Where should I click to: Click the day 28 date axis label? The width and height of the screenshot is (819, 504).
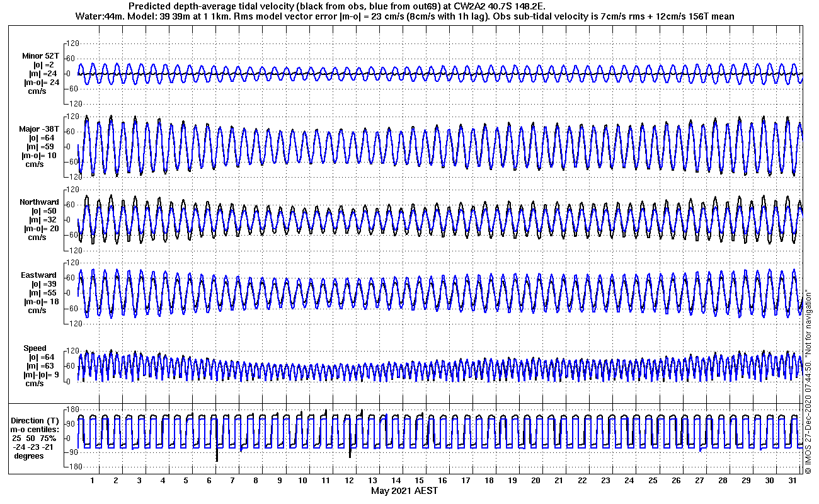723,481
